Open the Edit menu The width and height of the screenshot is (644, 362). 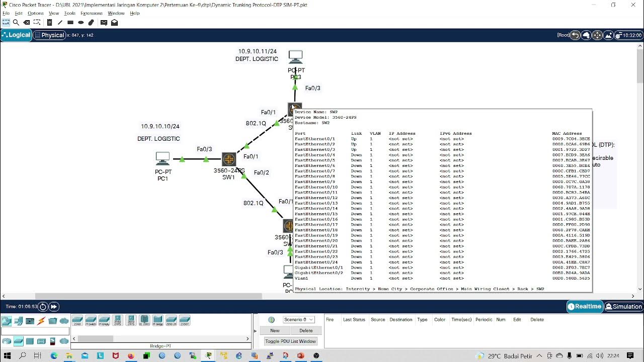[x=18, y=13]
